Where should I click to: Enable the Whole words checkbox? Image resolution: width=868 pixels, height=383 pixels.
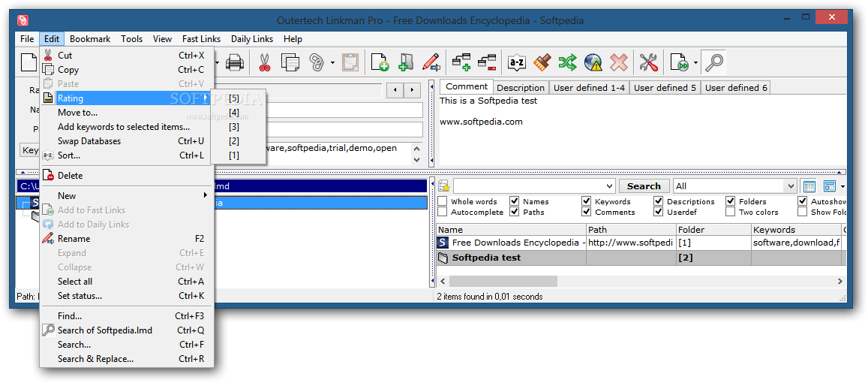tap(443, 201)
